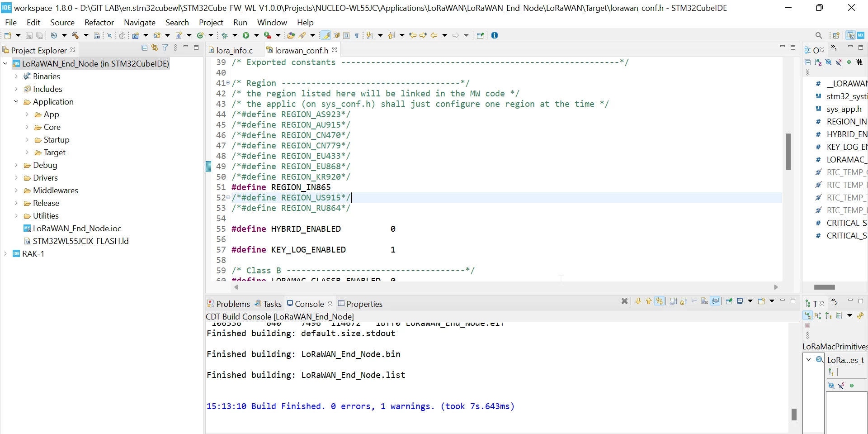Open the Information Center icon

click(x=495, y=35)
